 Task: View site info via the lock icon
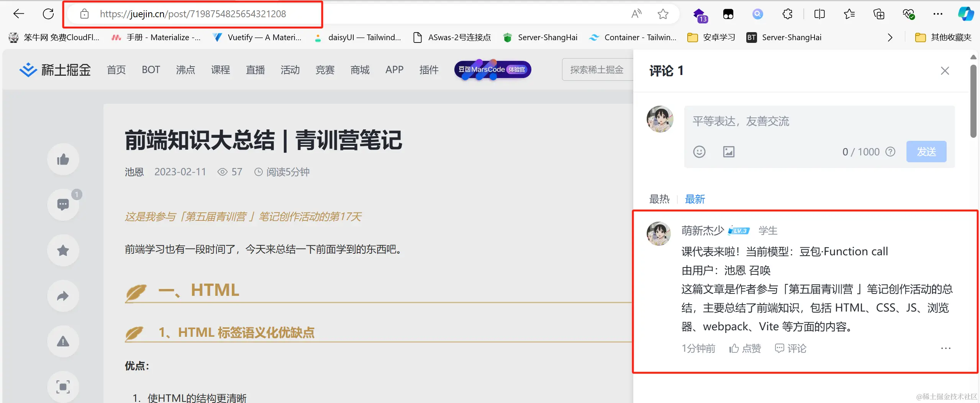coord(84,14)
